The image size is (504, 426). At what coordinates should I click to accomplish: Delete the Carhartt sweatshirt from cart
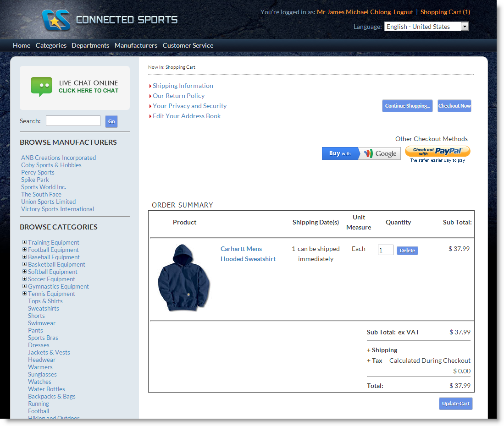407,251
